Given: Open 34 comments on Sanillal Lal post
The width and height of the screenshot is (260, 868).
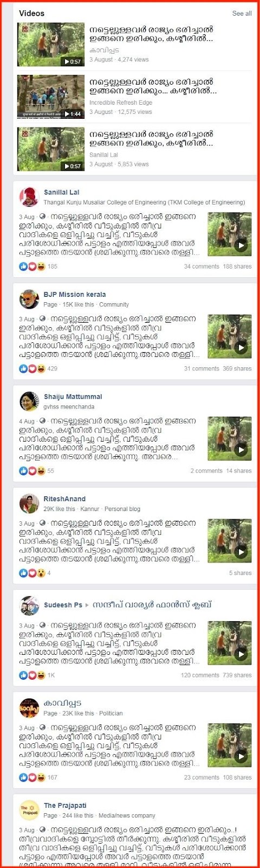Looking at the screenshot, I should pos(201,266).
